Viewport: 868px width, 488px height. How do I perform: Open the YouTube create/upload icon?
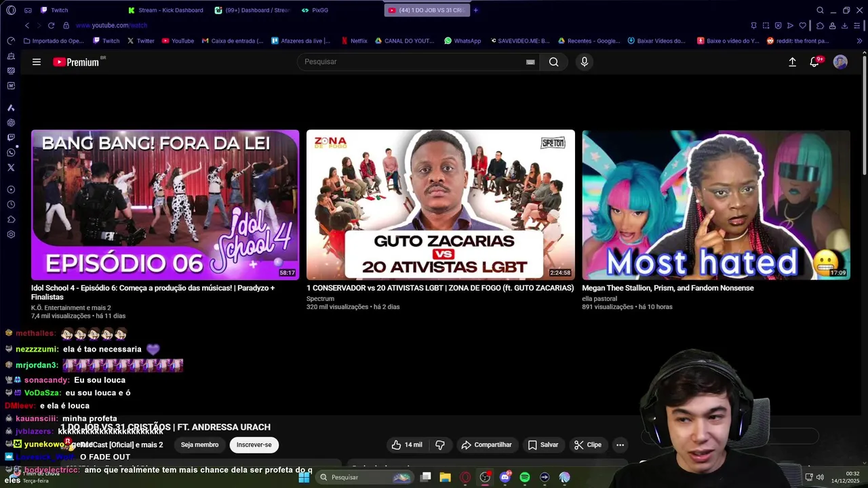[x=792, y=62]
